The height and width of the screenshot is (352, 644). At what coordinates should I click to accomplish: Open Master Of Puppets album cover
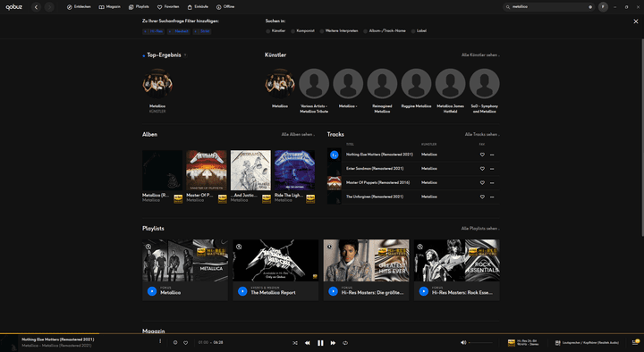click(207, 171)
